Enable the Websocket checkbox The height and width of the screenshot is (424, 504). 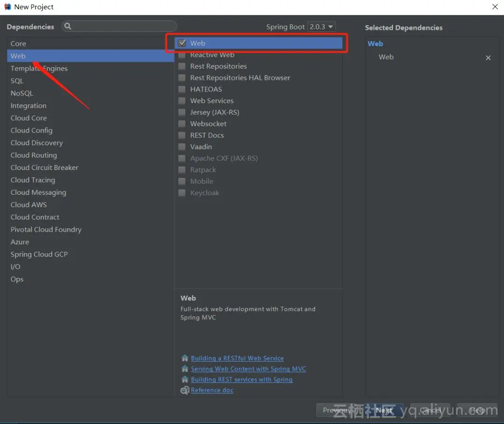pyautogui.click(x=182, y=124)
